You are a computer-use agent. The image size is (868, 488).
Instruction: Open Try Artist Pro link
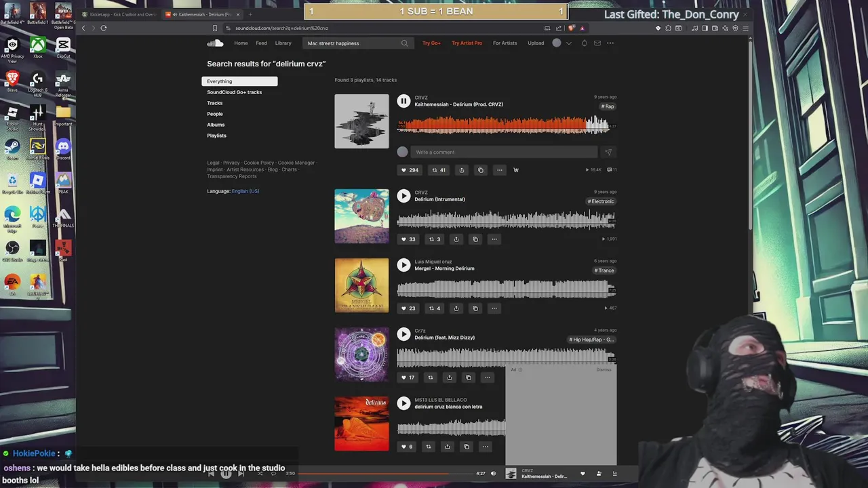tap(467, 43)
